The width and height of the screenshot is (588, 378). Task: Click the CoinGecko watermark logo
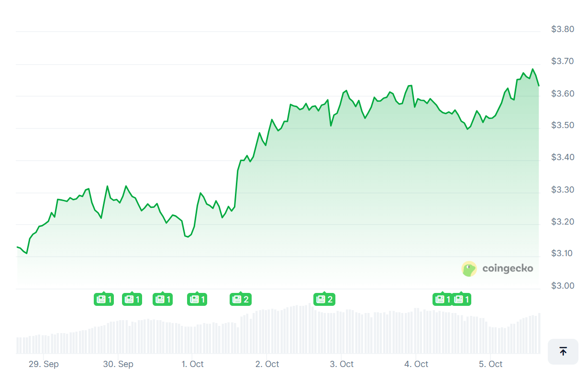(498, 269)
